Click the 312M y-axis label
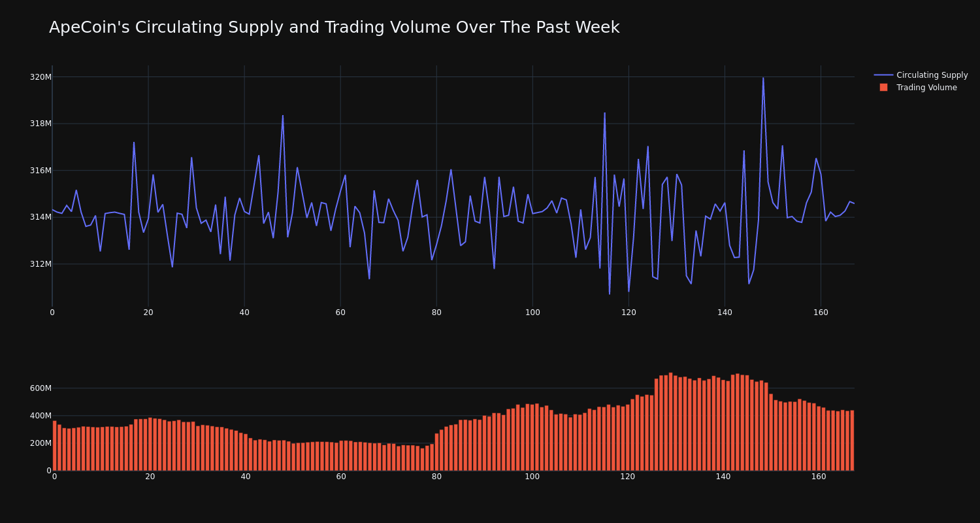This screenshot has height=523, width=980. (41, 264)
